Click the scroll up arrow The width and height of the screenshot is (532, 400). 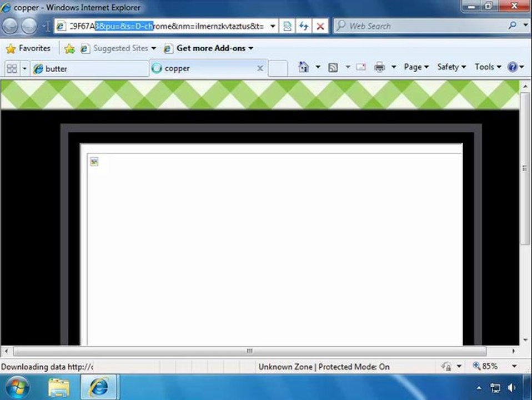tap(525, 86)
